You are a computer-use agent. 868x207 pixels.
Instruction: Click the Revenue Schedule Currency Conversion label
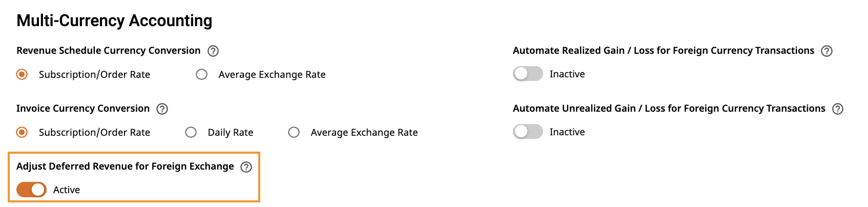click(x=109, y=50)
